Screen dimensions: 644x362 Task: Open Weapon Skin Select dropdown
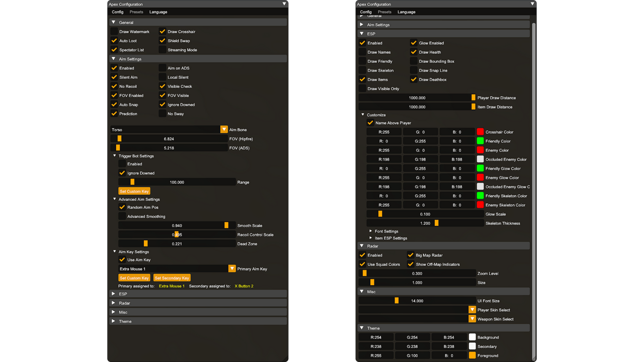pos(472,319)
